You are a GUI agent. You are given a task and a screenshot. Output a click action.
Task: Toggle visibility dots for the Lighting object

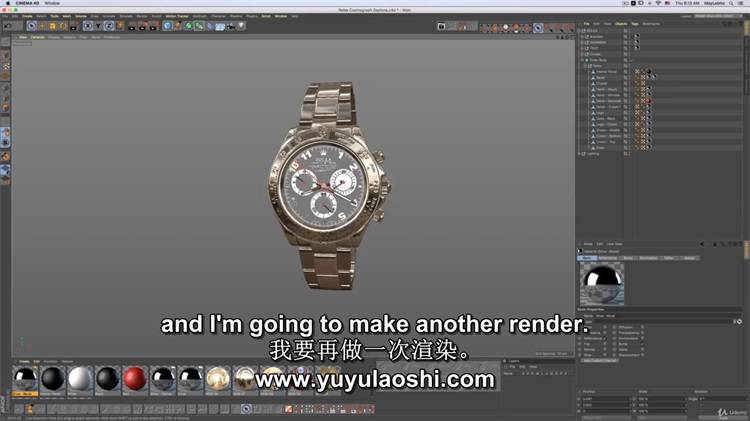pos(629,154)
